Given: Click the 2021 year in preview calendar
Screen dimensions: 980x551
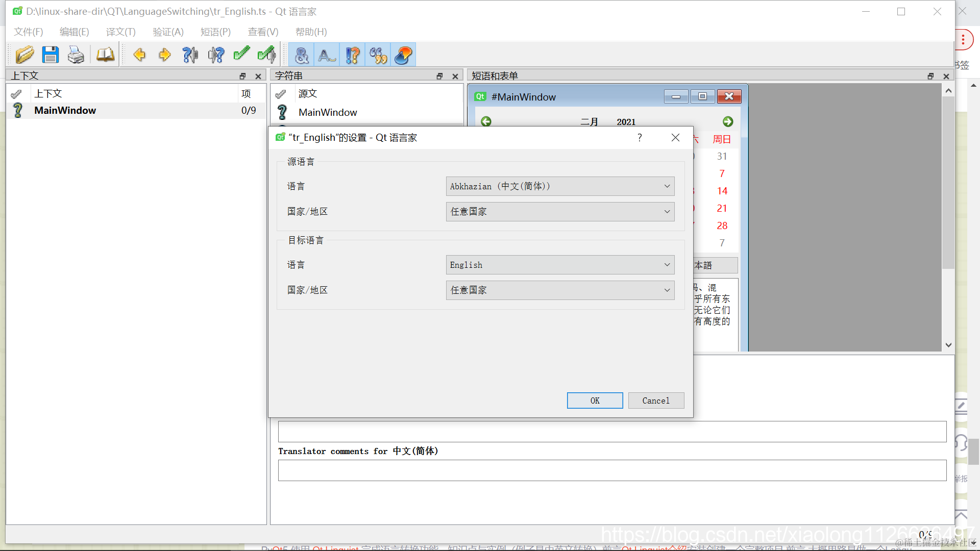Looking at the screenshot, I should click(x=626, y=122).
